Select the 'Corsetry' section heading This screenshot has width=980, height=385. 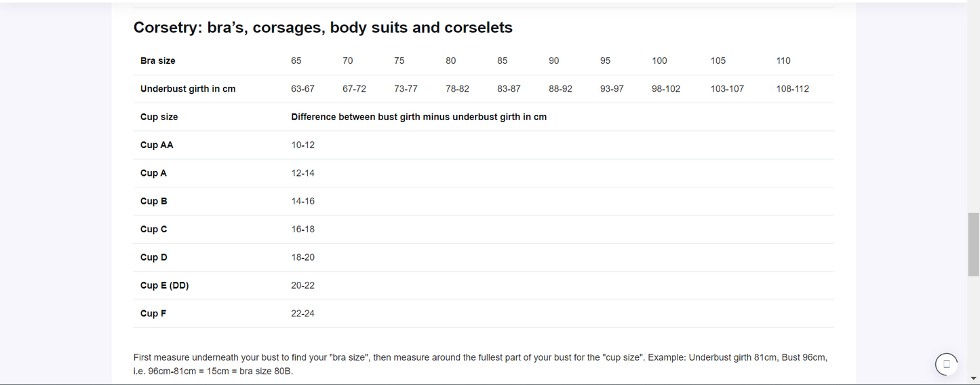323,28
